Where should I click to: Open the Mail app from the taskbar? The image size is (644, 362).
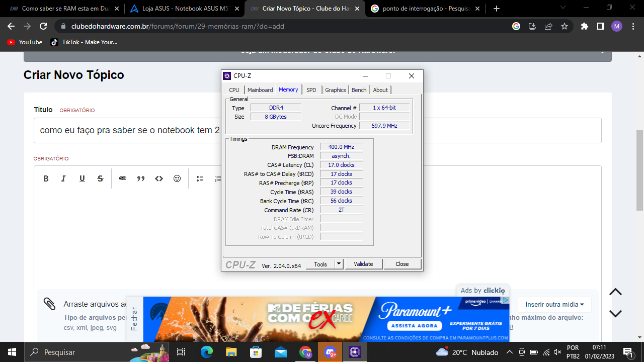tap(281, 352)
